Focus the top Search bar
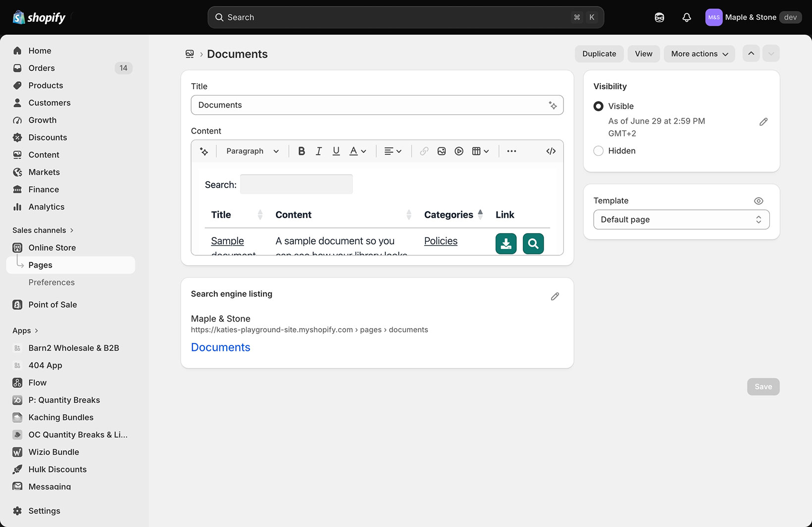Image resolution: width=812 pixels, height=527 pixels. (x=406, y=17)
